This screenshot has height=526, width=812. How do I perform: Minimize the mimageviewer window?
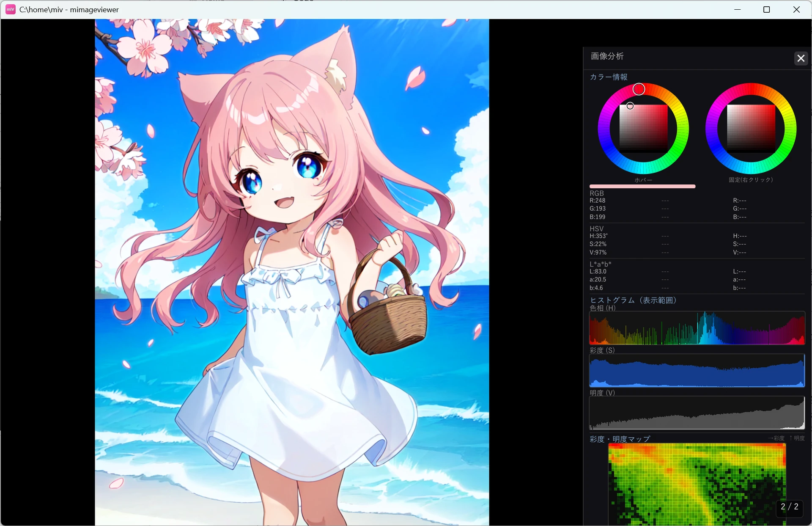tap(738, 9)
